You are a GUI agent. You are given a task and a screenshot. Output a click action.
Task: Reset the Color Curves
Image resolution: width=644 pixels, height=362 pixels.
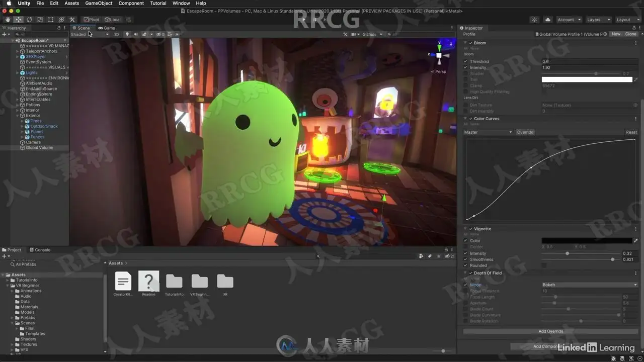(631, 132)
